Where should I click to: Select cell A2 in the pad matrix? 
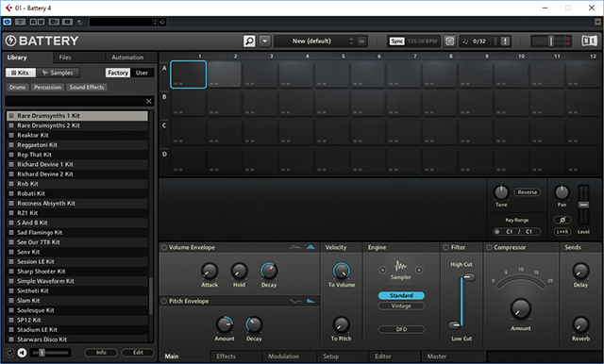[225, 74]
